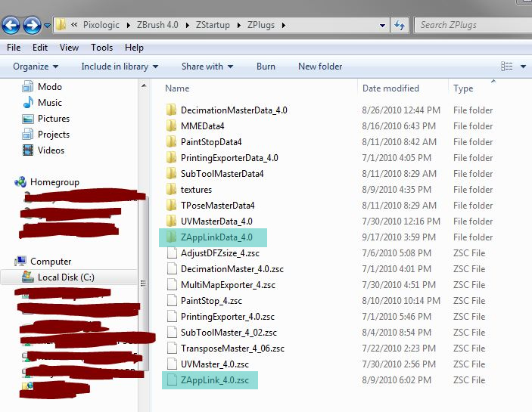This screenshot has width=532, height=412.
Task: Expand the arrow after ZBrush 4.0 in path
Action: pos(187,26)
